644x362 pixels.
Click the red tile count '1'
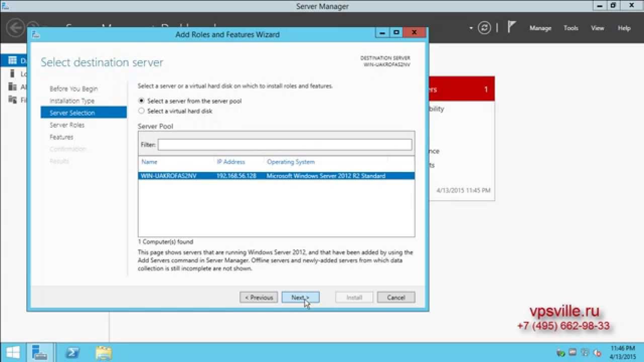(486, 89)
